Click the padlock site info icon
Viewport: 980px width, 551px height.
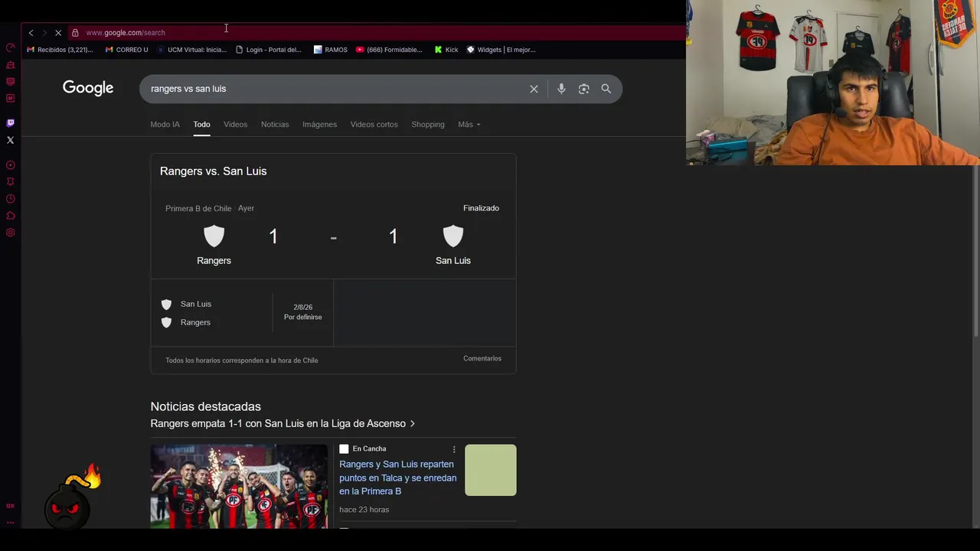tap(75, 33)
